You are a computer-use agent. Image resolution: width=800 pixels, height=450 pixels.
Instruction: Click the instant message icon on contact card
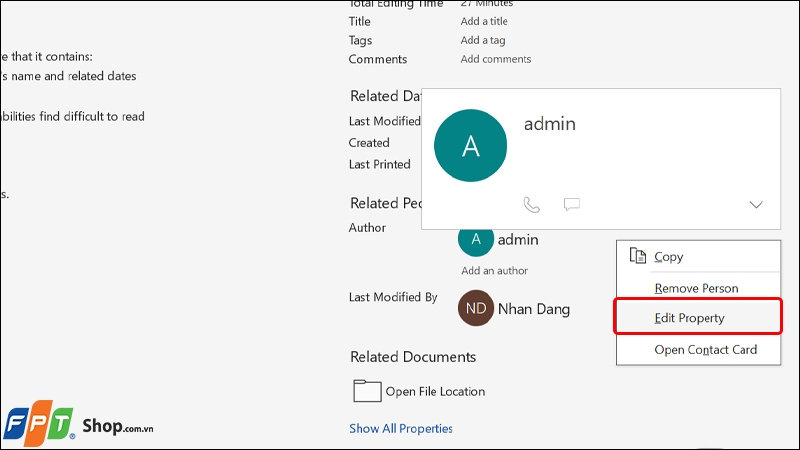571,204
